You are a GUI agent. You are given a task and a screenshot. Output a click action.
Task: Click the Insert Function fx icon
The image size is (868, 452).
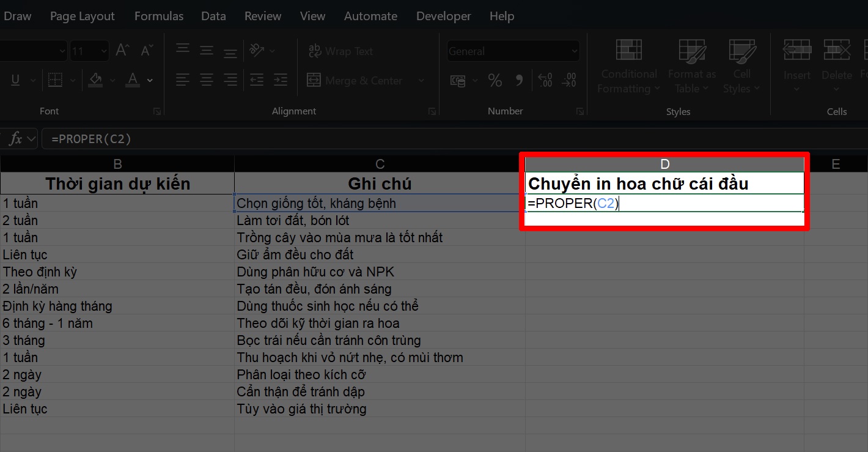point(15,139)
